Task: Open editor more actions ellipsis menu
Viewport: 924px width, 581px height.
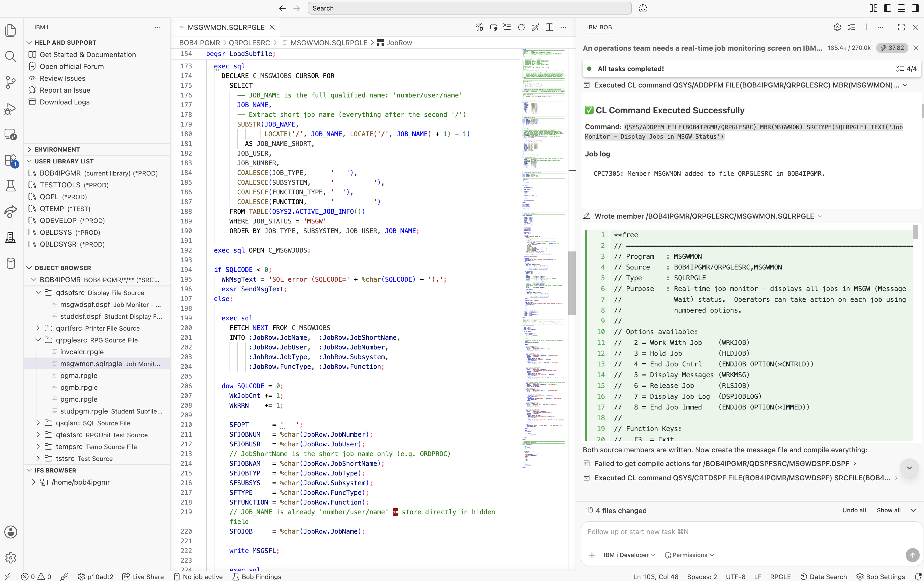Action: pos(563,27)
